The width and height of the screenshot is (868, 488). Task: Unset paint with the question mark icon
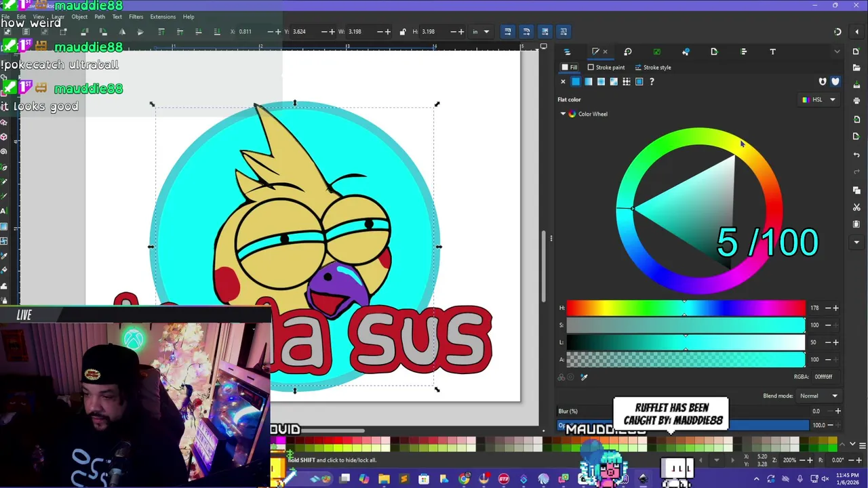pos(652,82)
